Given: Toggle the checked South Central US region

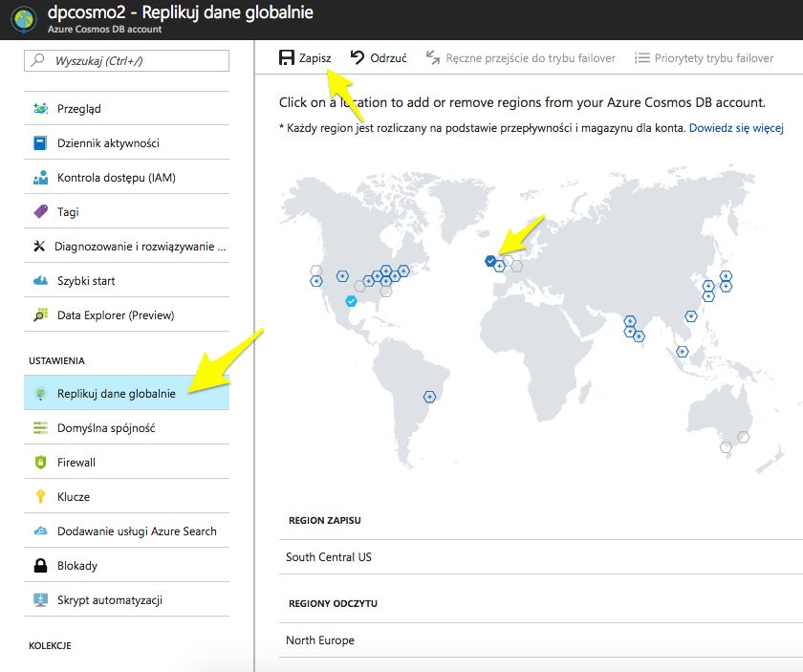Looking at the screenshot, I should (x=351, y=301).
